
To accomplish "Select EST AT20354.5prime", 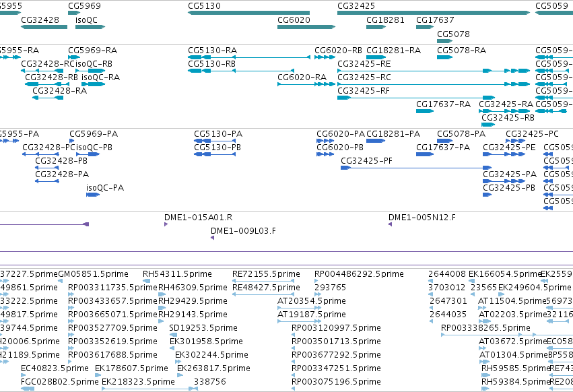I will click(x=312, y=301).
